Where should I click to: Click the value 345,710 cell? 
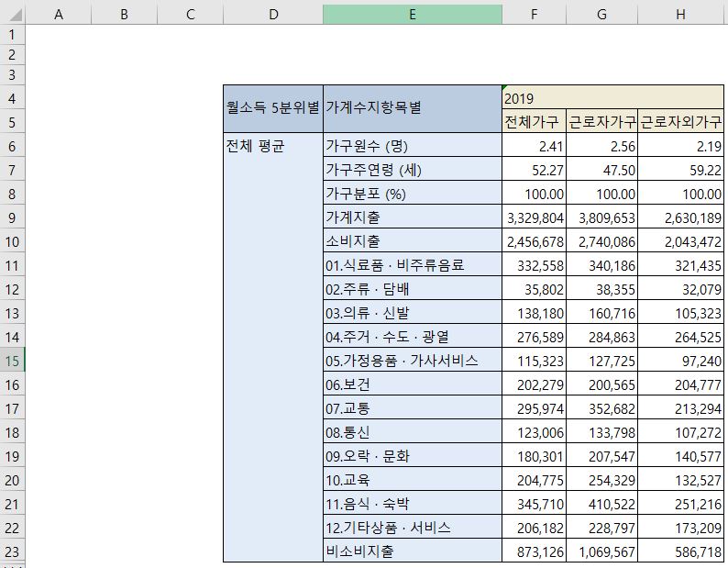pyautogui.click(x=534, y=504)
